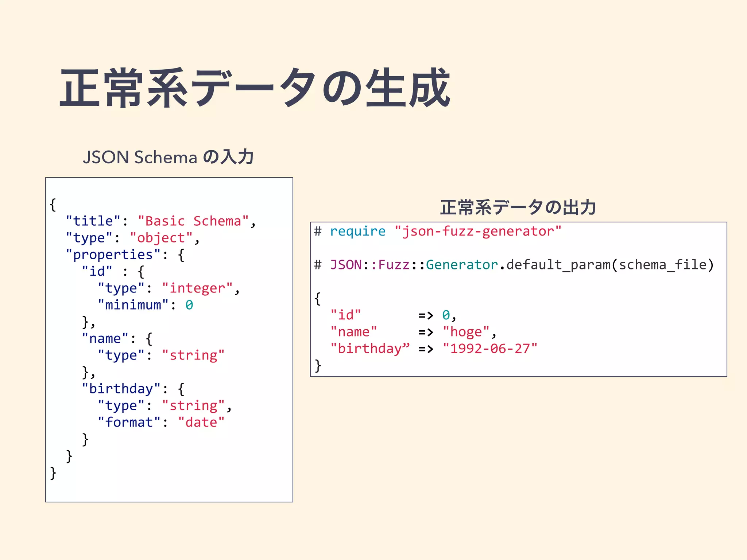This screenshot has width=747, height=560.
Task: Select the "type": "string", line under birthday
Action: pyautogui.click(x=165, y=406)
